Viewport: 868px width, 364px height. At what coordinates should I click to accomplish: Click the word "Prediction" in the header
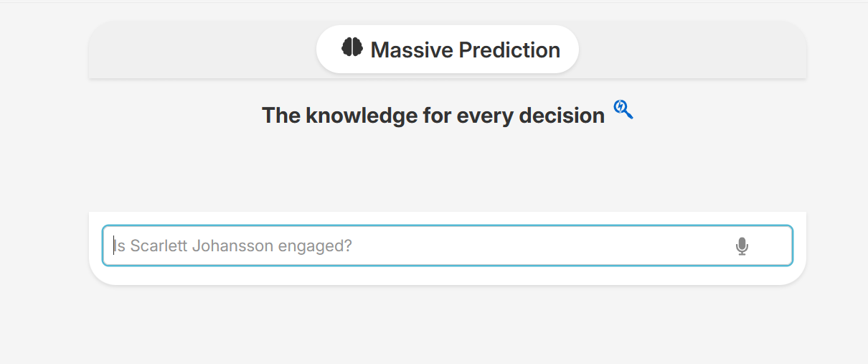point(509,50)
